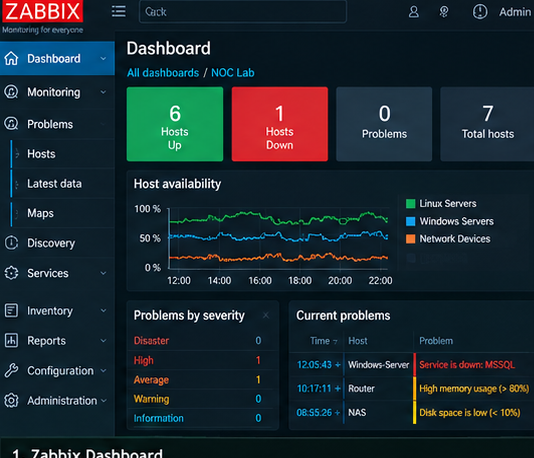534x458 pixels.
Task: Expand the Configuration menu chevron
Action: tap(103, 370)
